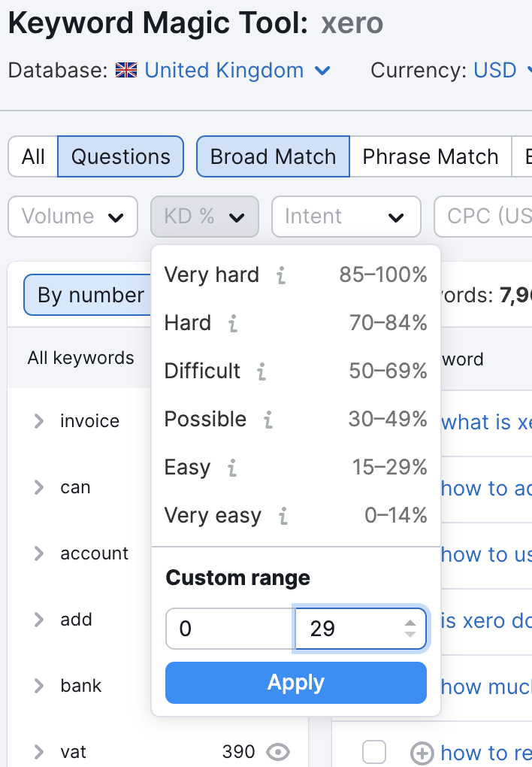Screen dimensions: 532x767
Task: Open what is xe keyword link
Action: coord(486,423)
